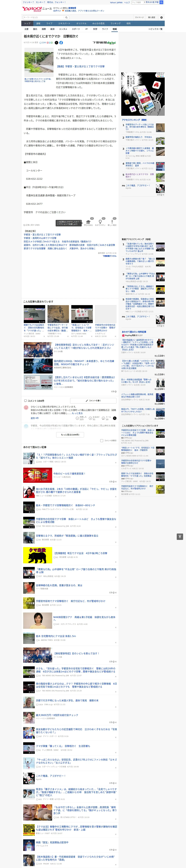Image resolution: width=186 pixels, height=868 pixels.
Task: Click the コメントを書く button
Action: coord(93,401)
